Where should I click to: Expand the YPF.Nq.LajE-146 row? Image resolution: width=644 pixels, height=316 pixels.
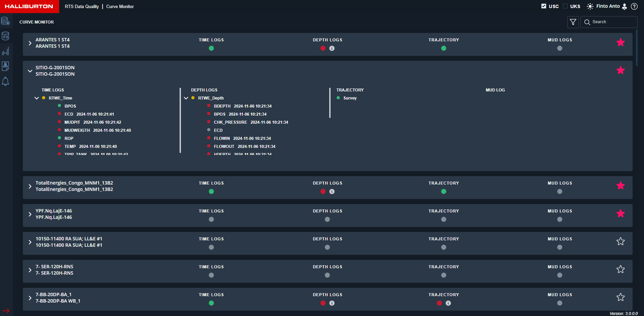tap(30, 214)
